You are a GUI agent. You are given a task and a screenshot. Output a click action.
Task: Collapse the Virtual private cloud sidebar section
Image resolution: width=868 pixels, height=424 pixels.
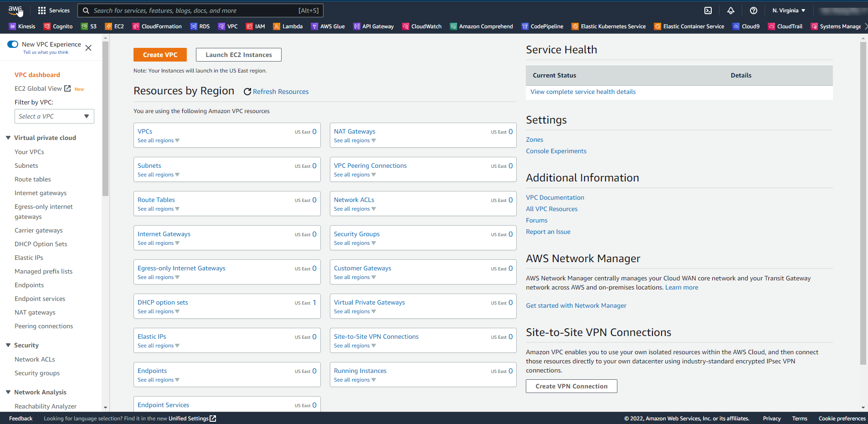(x=7, y=138)
